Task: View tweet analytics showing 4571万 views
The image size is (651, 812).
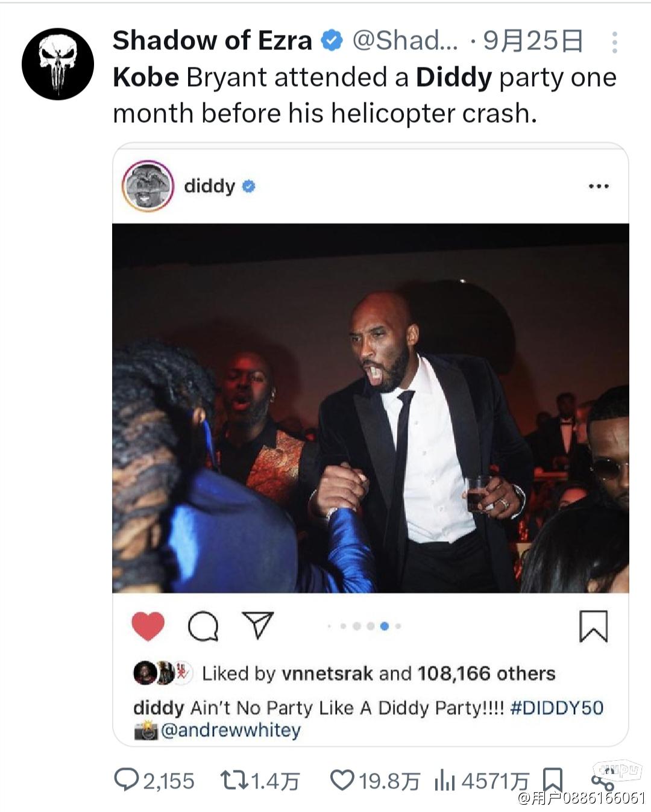Action: coord(481,781)
